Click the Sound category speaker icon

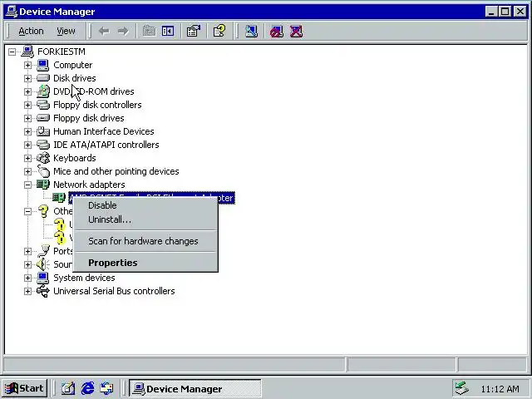(x=42, y=264)
